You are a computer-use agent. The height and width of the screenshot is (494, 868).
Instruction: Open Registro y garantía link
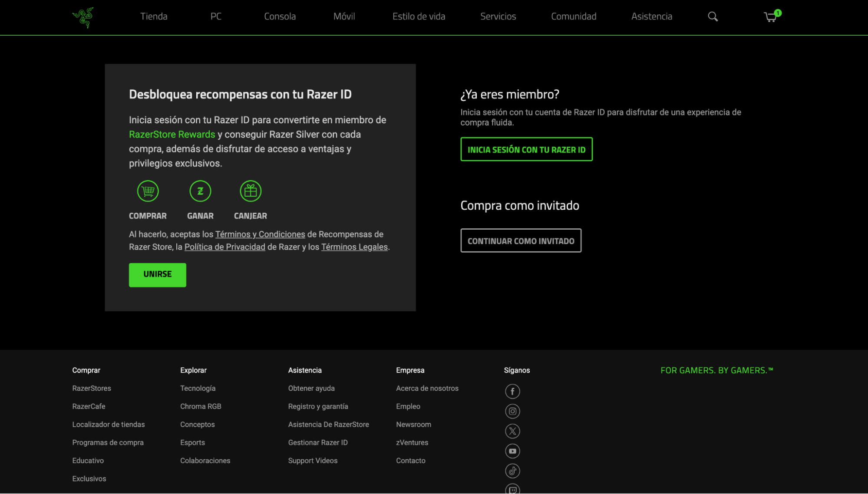coord(318,407)
